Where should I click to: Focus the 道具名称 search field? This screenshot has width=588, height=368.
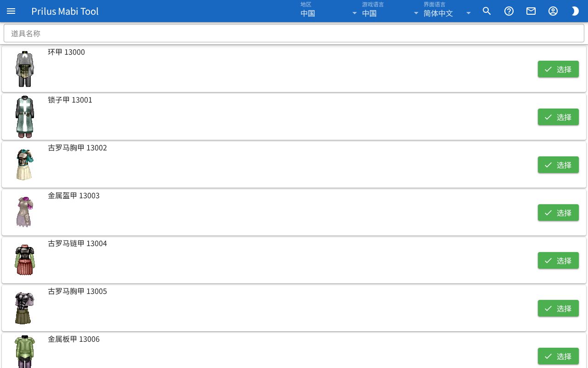click(x=294, y=33)
